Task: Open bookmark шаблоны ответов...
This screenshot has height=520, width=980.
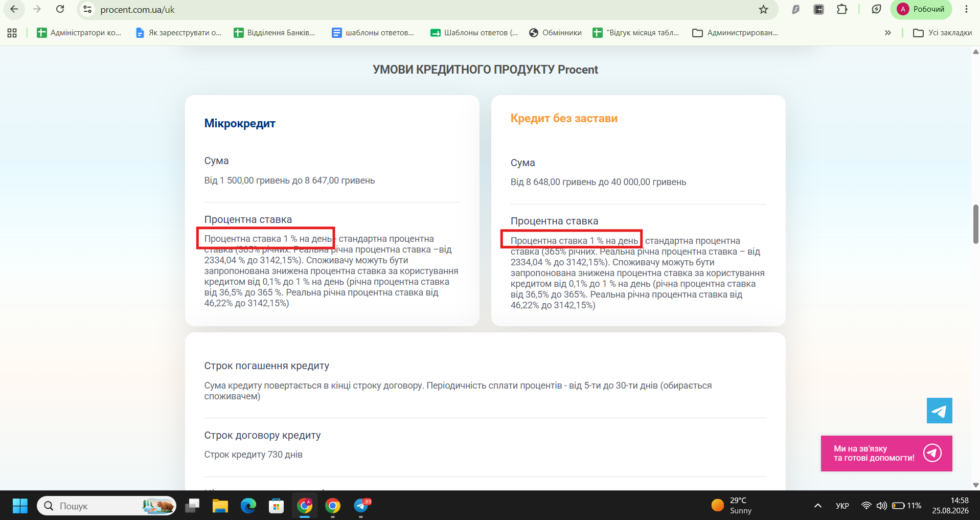Action: coord(373,33)
